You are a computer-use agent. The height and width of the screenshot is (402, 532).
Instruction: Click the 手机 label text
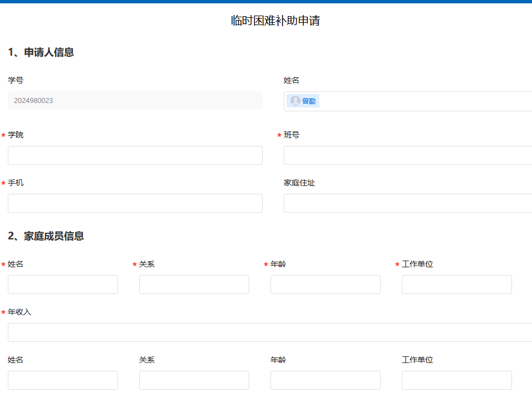point(16,183)
